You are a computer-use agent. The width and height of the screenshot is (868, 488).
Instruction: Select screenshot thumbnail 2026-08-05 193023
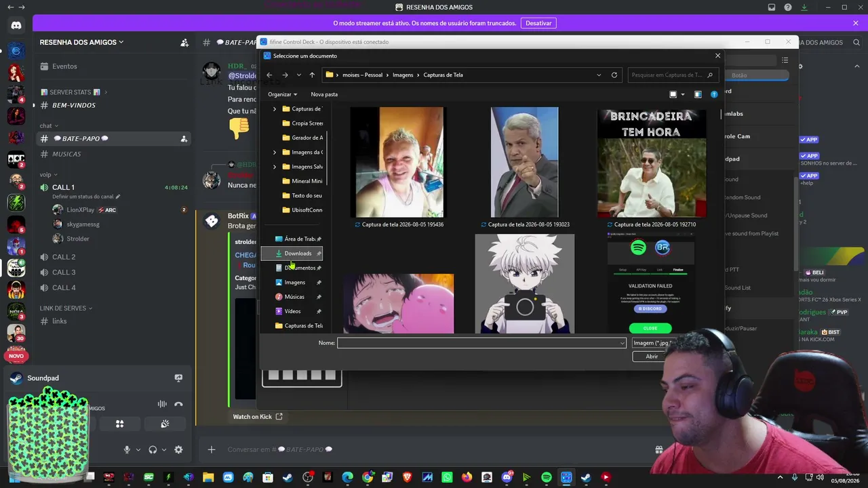click(525, 163)
